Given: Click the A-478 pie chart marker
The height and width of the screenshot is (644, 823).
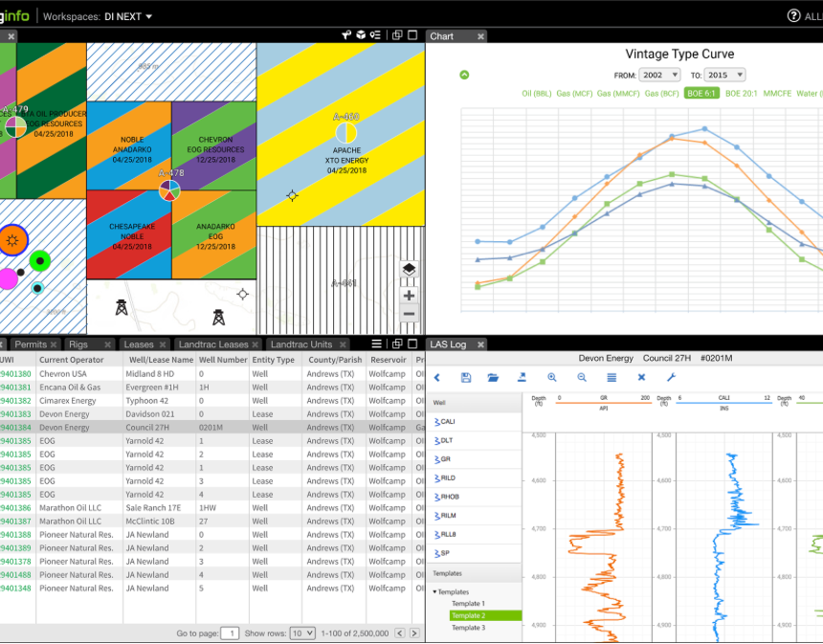Looking at the screenshot, I should point(169,190).
